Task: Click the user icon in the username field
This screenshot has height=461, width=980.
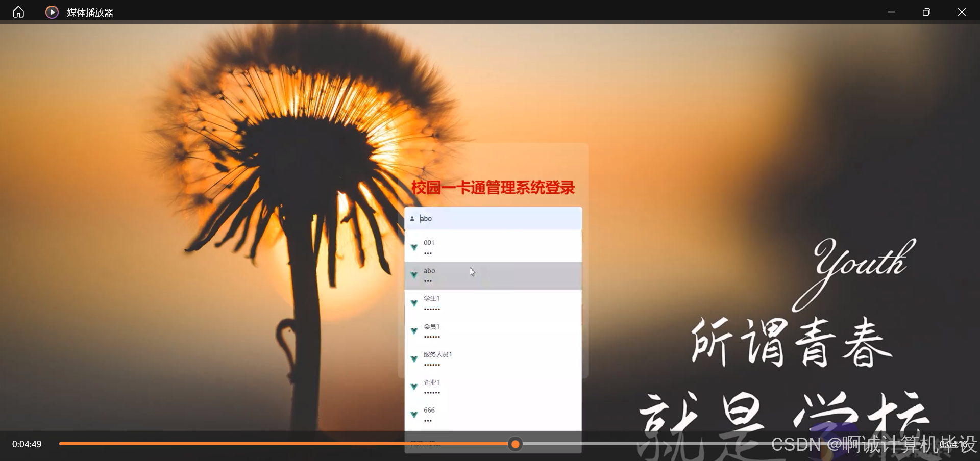Action: click(x=412, y=219)
